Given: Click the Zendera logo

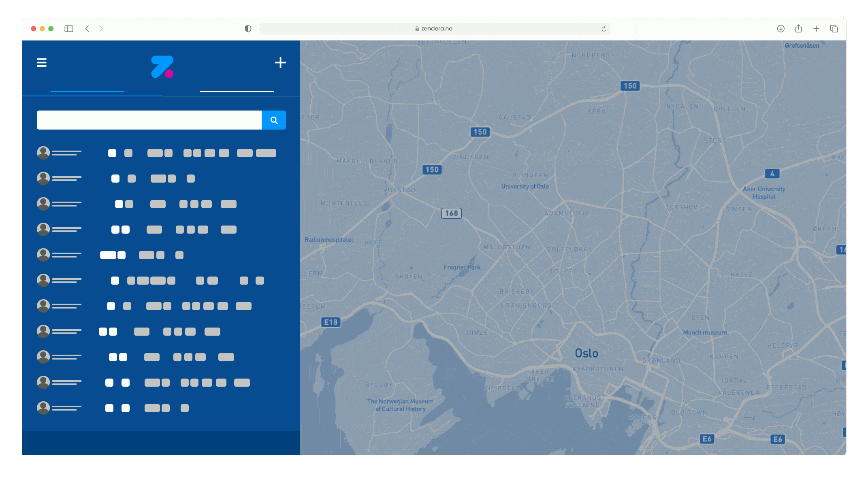Looking at the screenshot, I should click(x=162, y=67).
